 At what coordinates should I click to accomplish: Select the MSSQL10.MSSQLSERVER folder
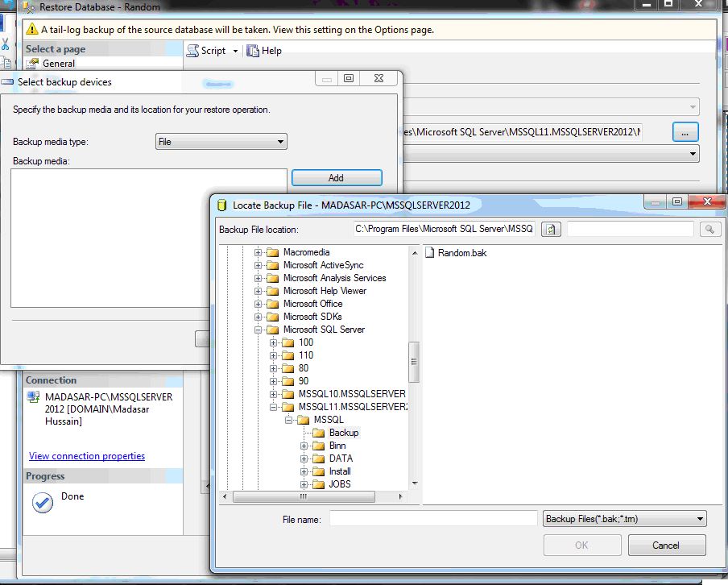351,394
